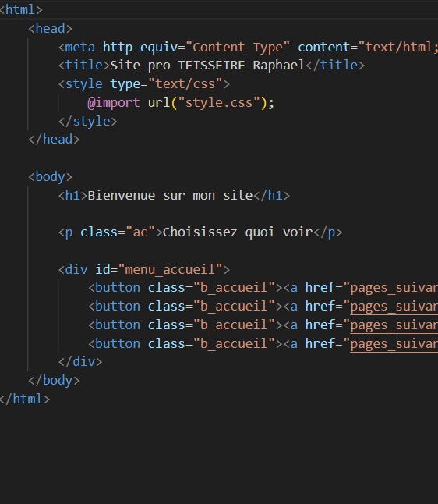Image resolution: width=438 pixels, height=504 pixels.
Task: Click the "text/css" string value
Action: pos(185,84)
